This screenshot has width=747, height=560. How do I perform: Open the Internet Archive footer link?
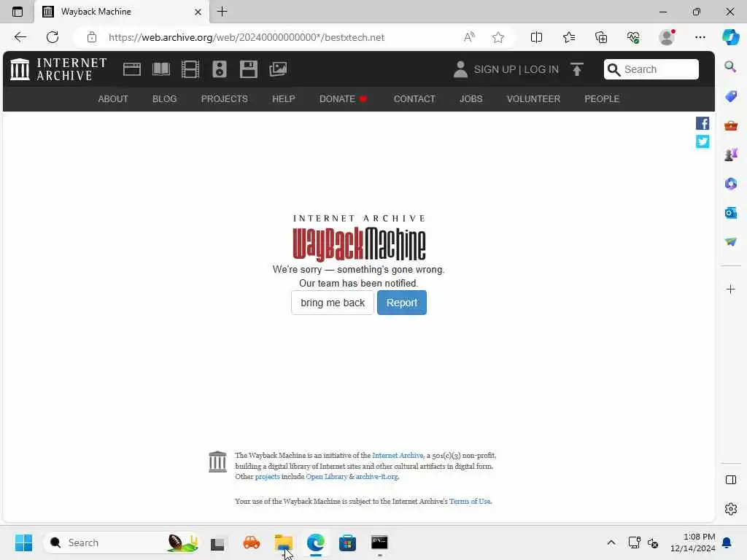[398, 455]
